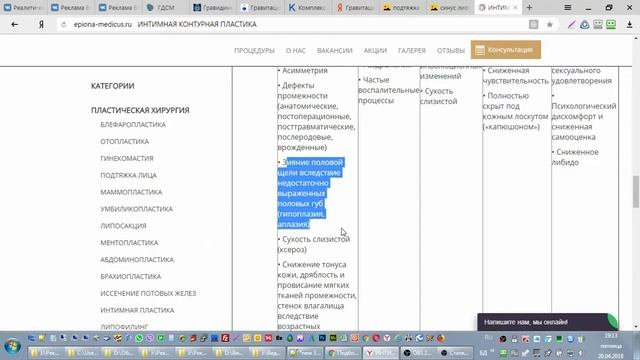Image resolution: width=640 pixels, height=360 pixels.
Task: Switch to the Гравидин tab
Action: pos(212,7)
